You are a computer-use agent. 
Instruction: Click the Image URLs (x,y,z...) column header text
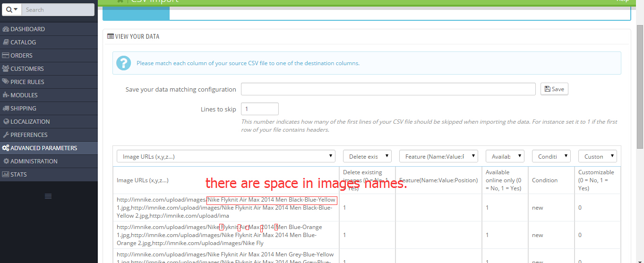click(143, 180)
